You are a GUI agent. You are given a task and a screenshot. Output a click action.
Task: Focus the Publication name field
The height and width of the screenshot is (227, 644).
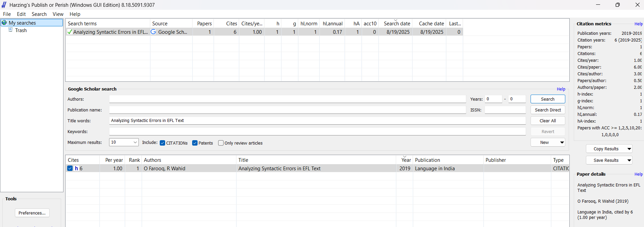(287, 110)
